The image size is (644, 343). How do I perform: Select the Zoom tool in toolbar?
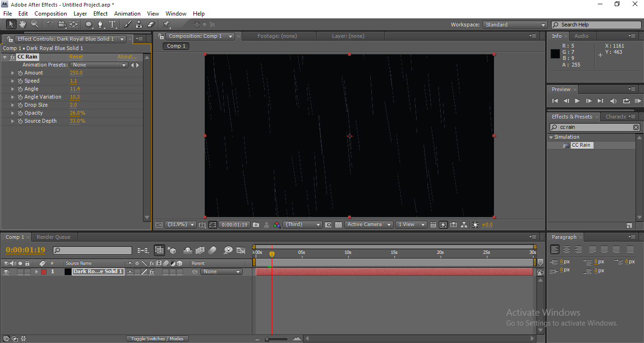click(x=35, y=24)
